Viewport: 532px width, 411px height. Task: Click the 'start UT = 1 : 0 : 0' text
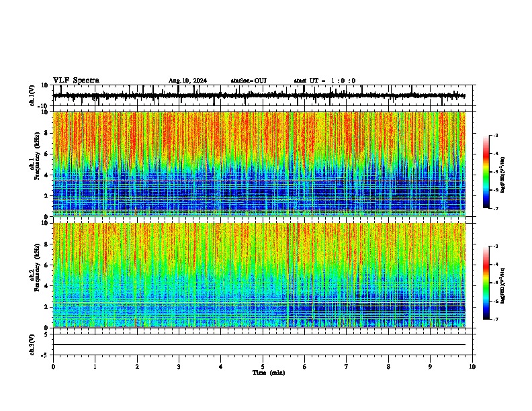coord(324,81)
